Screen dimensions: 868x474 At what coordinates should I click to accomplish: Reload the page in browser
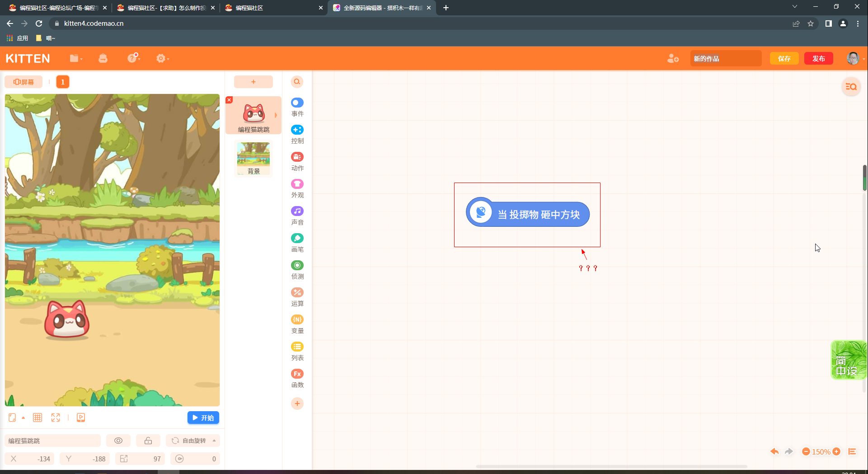(39, 23)
